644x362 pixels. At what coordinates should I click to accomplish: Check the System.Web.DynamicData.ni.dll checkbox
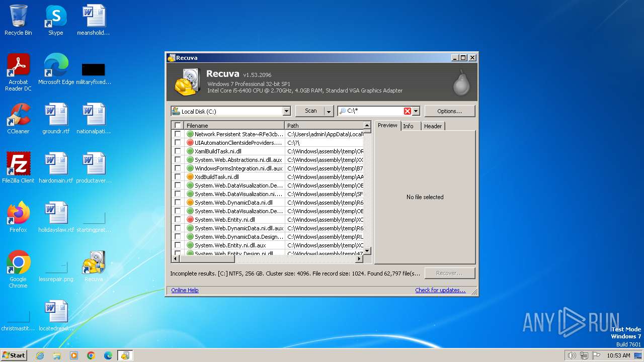tap(178, 203)
